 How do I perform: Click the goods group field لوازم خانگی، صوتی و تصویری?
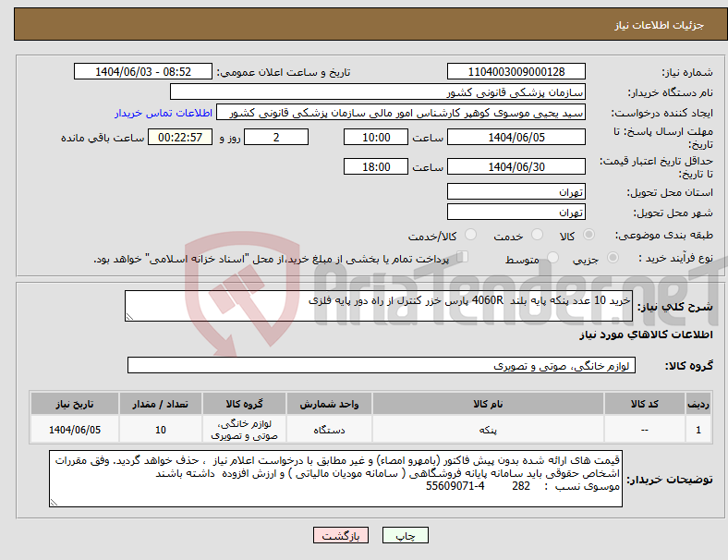(382, 365)
